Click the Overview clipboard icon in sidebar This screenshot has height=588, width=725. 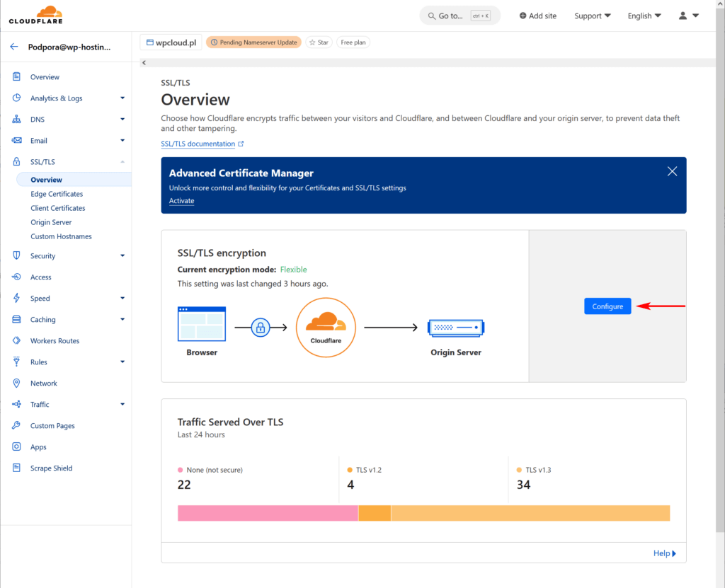pyautogui.click(x=16, y=76)
